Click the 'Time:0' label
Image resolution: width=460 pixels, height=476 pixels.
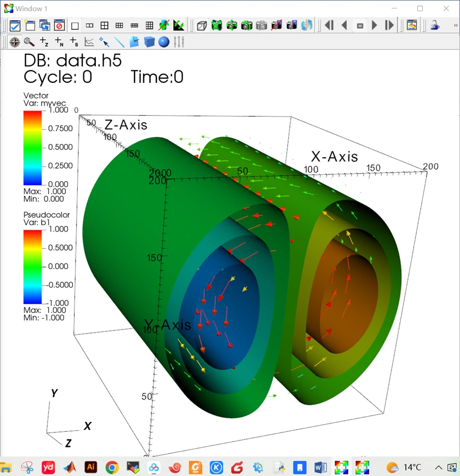(157, 77)
